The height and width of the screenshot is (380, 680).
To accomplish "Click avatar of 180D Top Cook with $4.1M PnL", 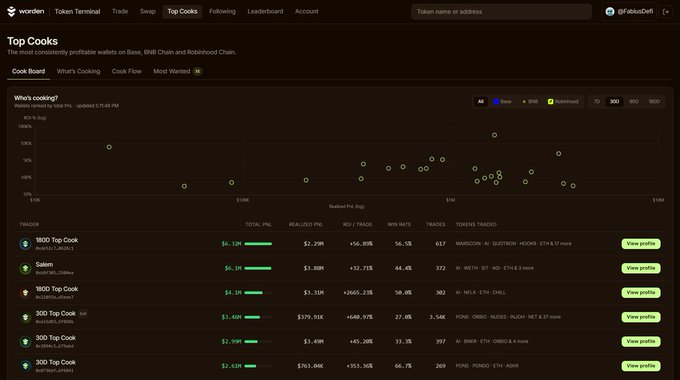I will point(25,293).
